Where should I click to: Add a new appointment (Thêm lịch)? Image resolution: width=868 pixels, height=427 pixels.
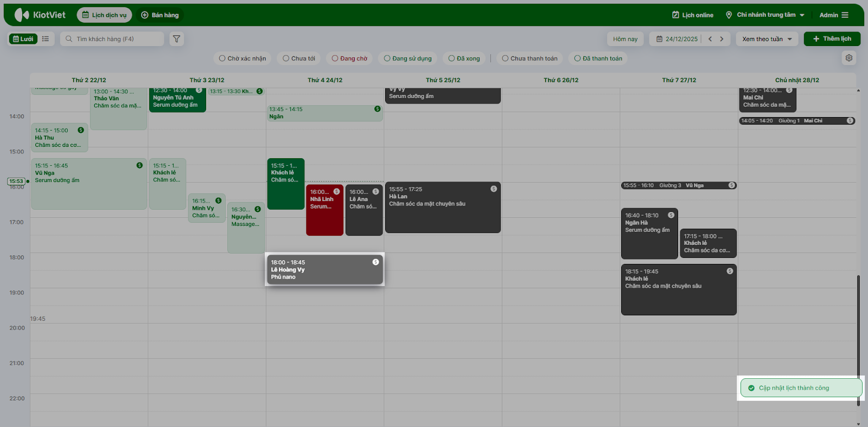click(832, 39)
